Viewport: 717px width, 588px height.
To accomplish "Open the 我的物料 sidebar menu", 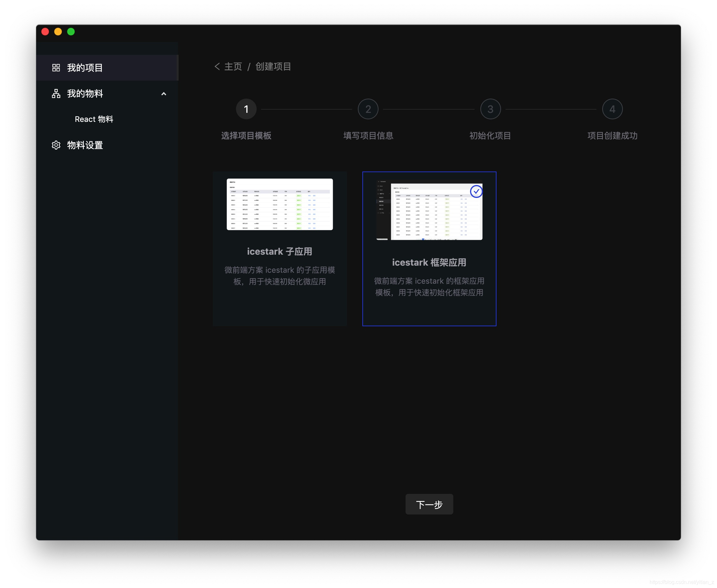I will click(x=107, y=93).
